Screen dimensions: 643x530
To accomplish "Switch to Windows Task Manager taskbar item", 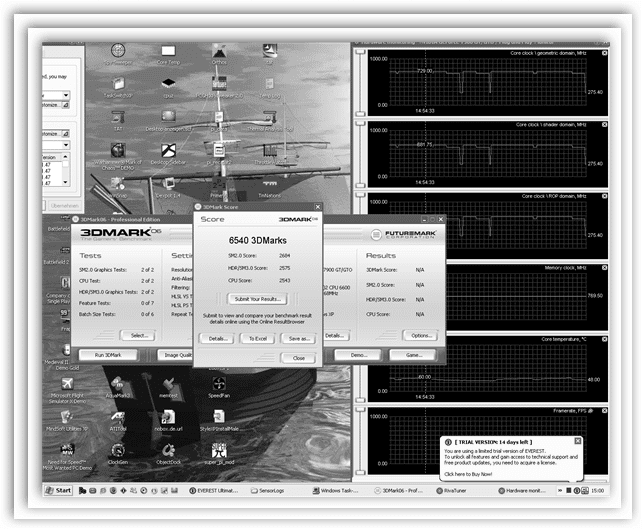I will [x=335, y=491].
